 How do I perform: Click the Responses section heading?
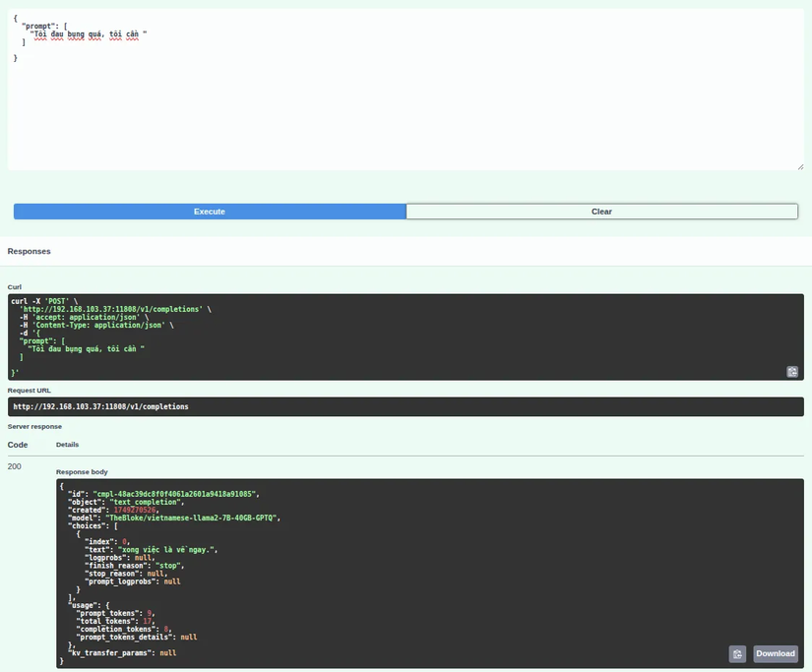point(29,251)
